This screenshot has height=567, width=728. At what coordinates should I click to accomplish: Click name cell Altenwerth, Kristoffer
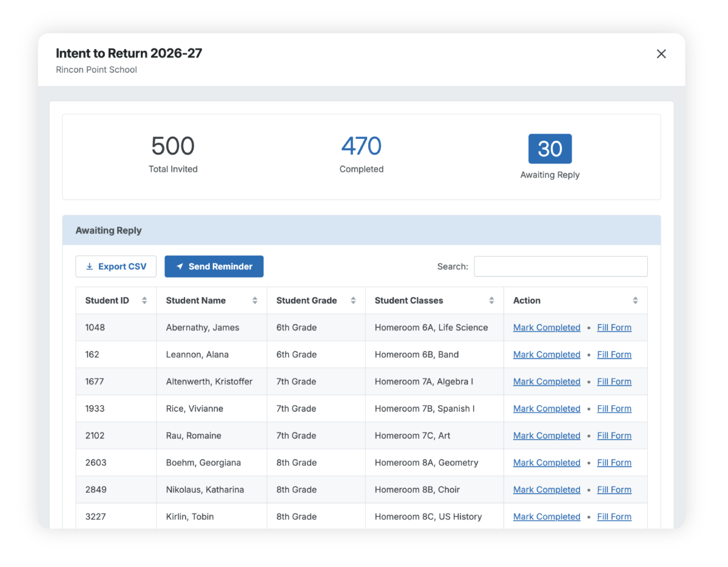pyautogui.click(x=212, y=381)
